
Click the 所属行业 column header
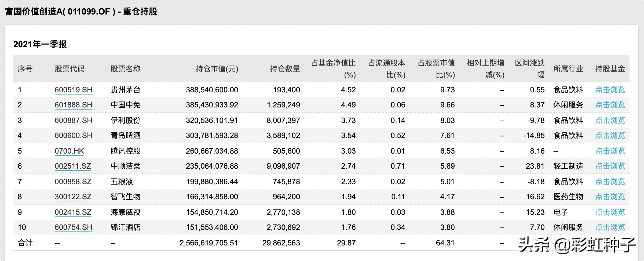(568, 69)
